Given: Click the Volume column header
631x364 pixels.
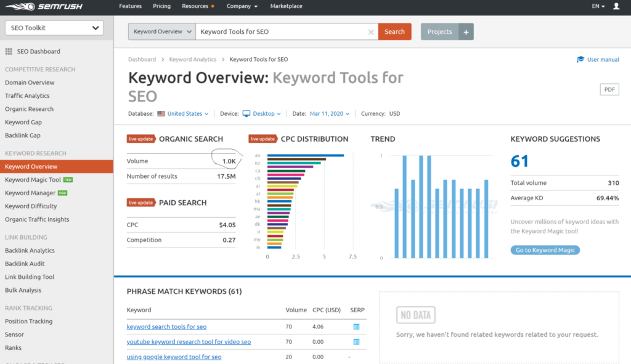Looking at the screenshot, I should pos(296,310).
